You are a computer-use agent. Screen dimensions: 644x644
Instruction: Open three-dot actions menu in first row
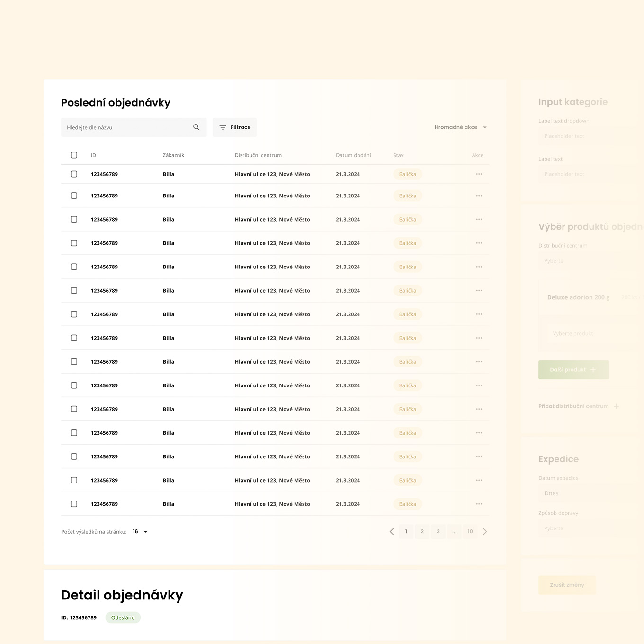[x=479, y=174]
